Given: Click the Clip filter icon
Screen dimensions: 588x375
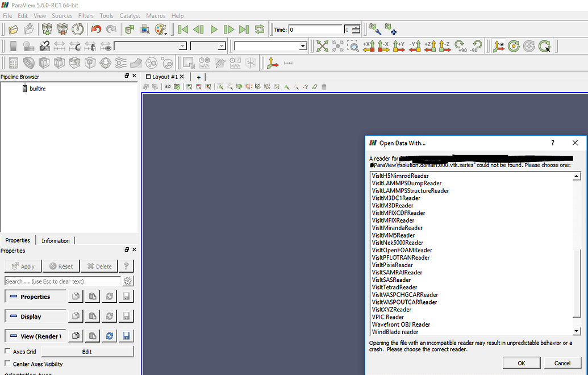Looking at the screenshot, I should (44, 63).
